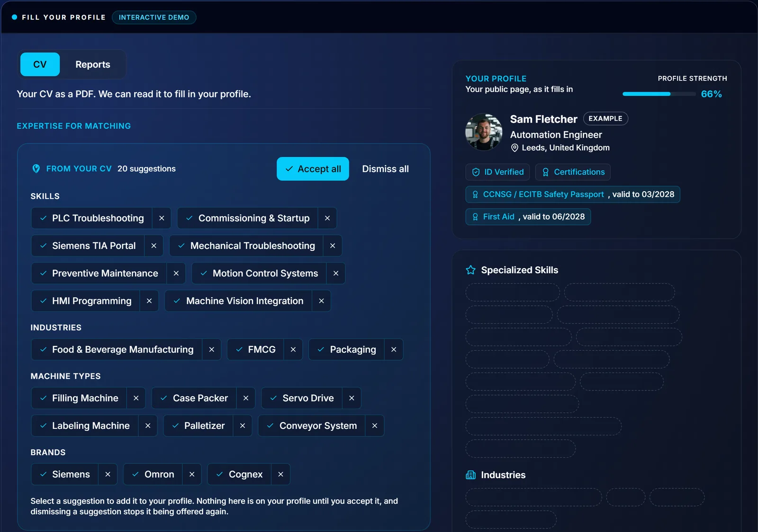758x532 pixels.
Task: Open the Certifications badge
Action: (573, 172)
